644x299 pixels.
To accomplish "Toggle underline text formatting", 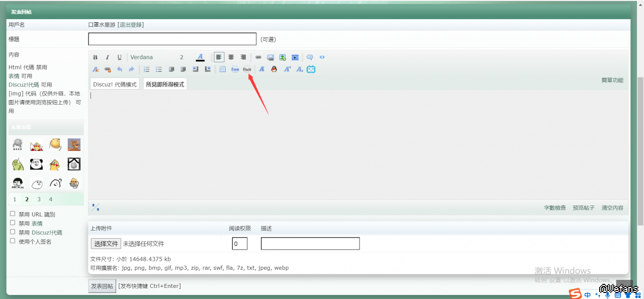I will coord(120,57).
